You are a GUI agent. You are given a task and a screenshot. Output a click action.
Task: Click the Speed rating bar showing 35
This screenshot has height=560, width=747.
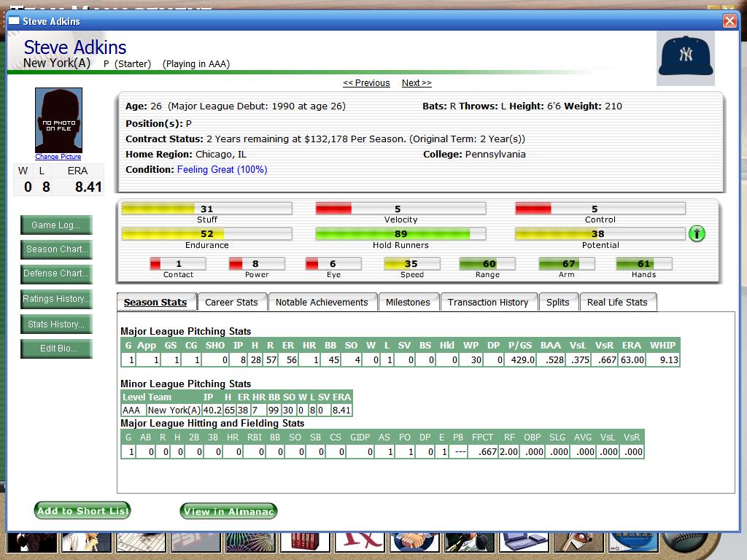(x=412, y=264)
